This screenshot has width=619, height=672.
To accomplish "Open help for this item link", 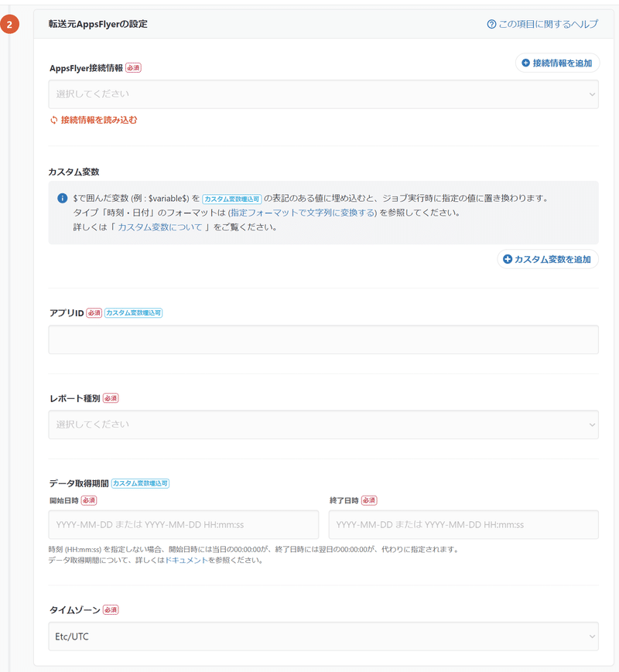I will click(542, 24).
